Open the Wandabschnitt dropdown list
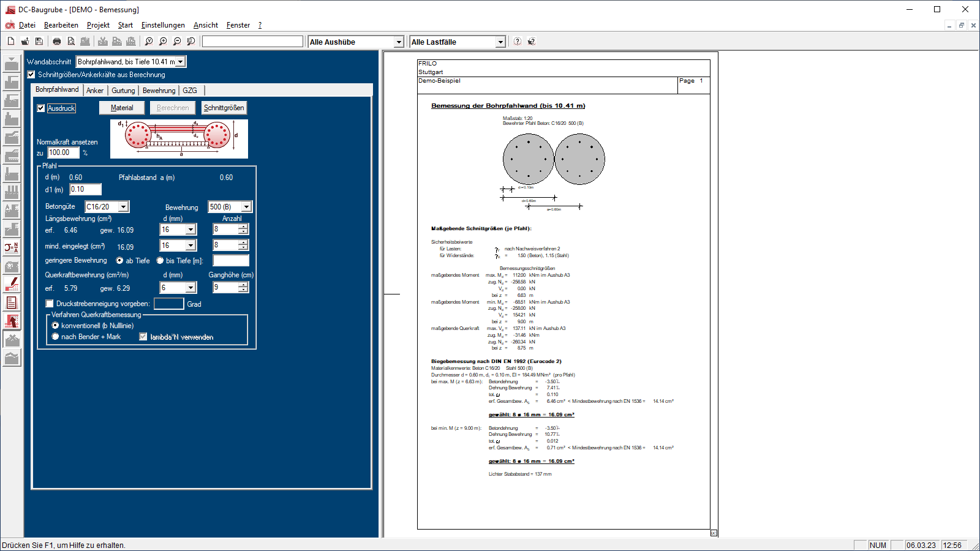Screen dimensions: 980x551 181,62
